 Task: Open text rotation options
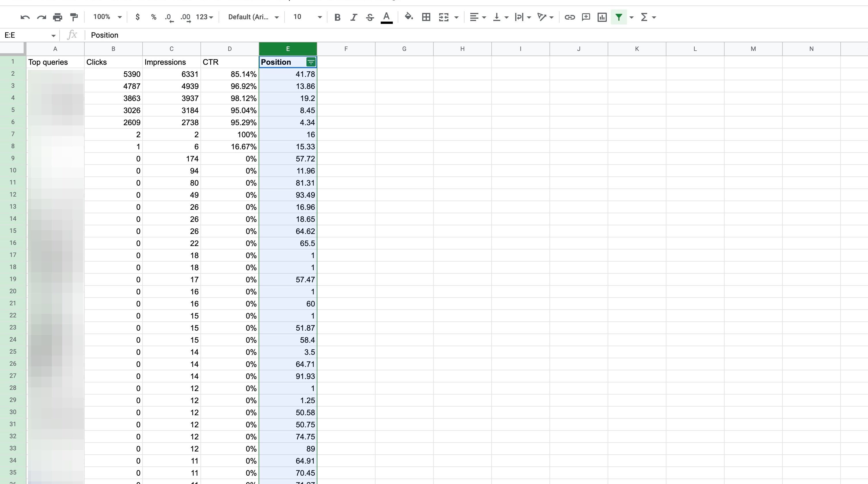pyautogui.click(x=545, y=17)
